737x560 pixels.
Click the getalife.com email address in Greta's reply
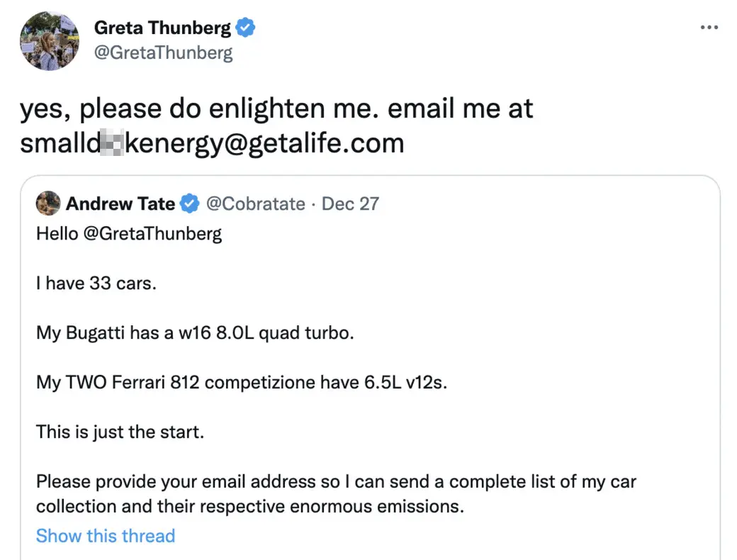[210, 143]
